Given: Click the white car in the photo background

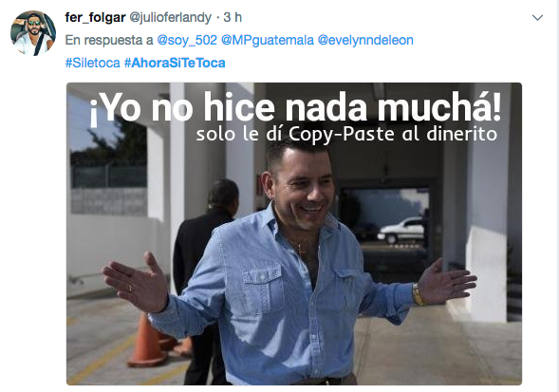Looking at the screenshot, I should (x=401, y=231).
